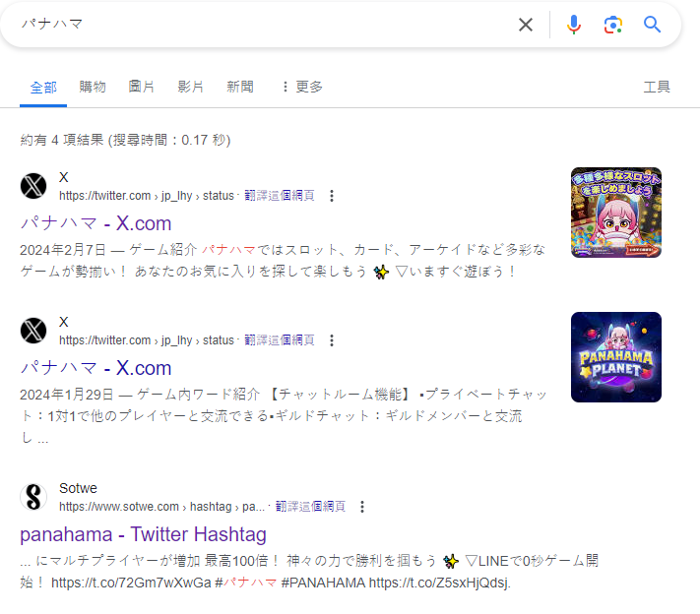Click 翻譯這個網頁 on the February 7 X result
700x614 pixels.
click(280, 196)
